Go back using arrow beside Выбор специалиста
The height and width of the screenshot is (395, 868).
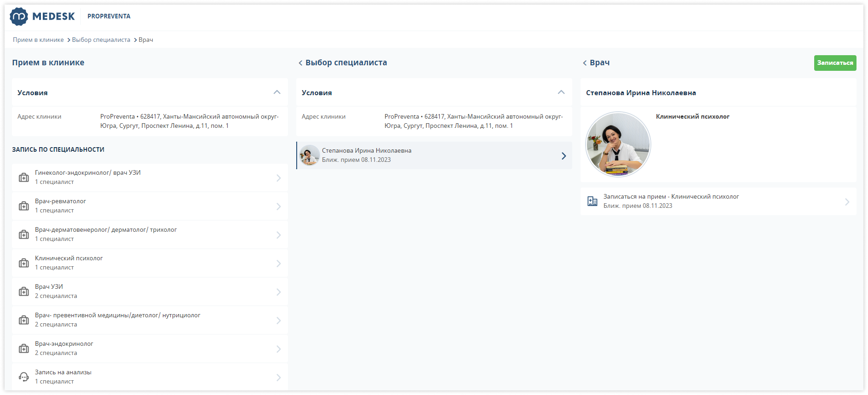coord(300,63)
